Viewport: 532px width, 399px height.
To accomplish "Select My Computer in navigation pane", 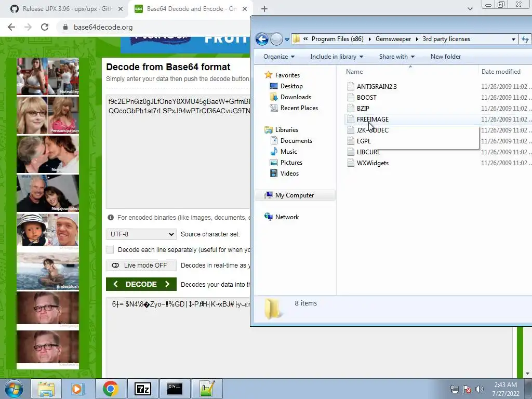I will coord(295,195).
